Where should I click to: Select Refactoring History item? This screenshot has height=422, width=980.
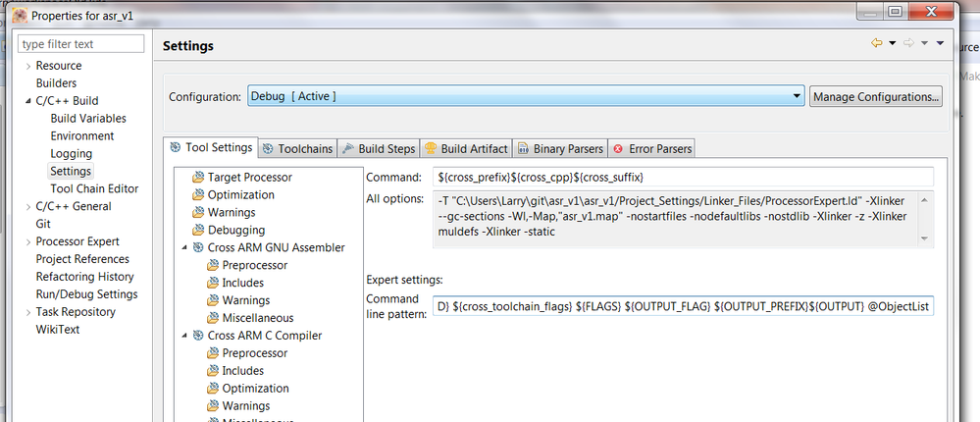tap(85, 277)
